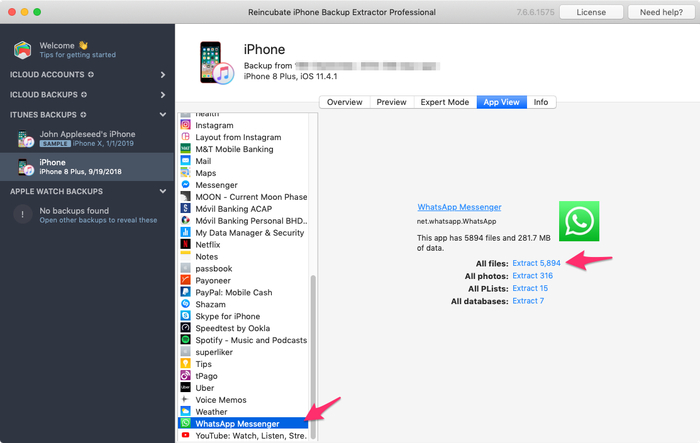The height and width of the screenshot is (443, 700).
Task: Select the Shazam app icon
Action: point(185,304)
